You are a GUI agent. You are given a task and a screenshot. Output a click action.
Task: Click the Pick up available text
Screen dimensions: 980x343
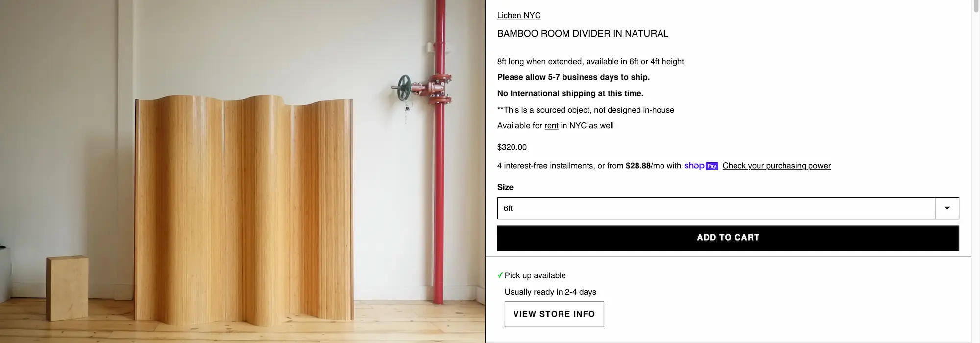[x=535, y=275]
